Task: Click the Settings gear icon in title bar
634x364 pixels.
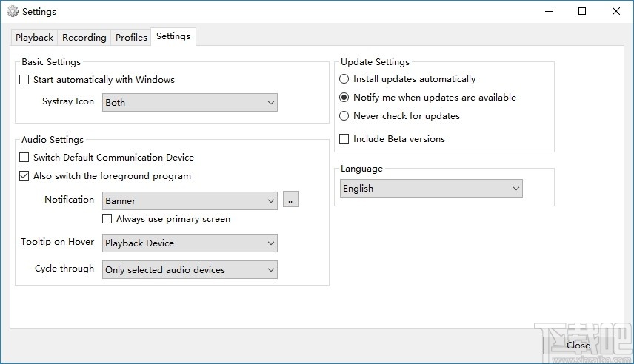Action: click(12, 12)
